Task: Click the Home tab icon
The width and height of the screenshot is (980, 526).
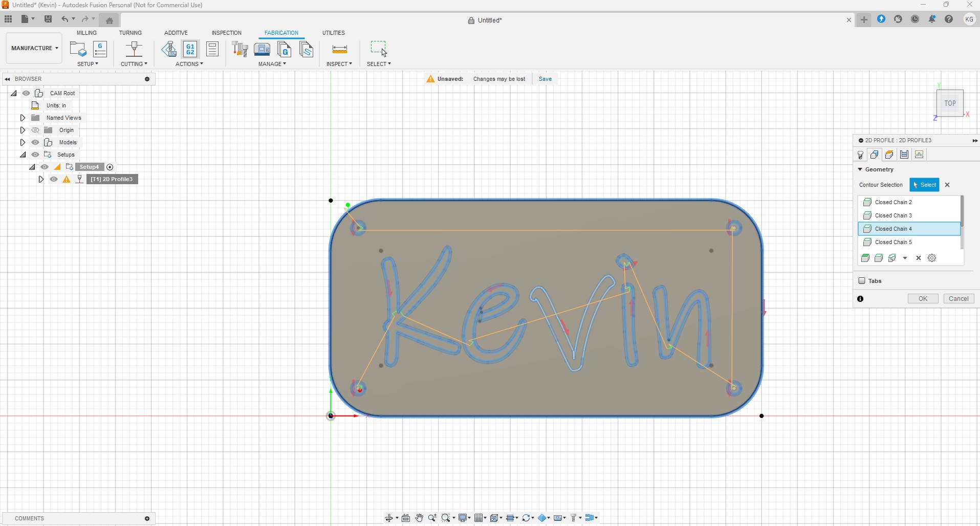Action: (109, 20)
